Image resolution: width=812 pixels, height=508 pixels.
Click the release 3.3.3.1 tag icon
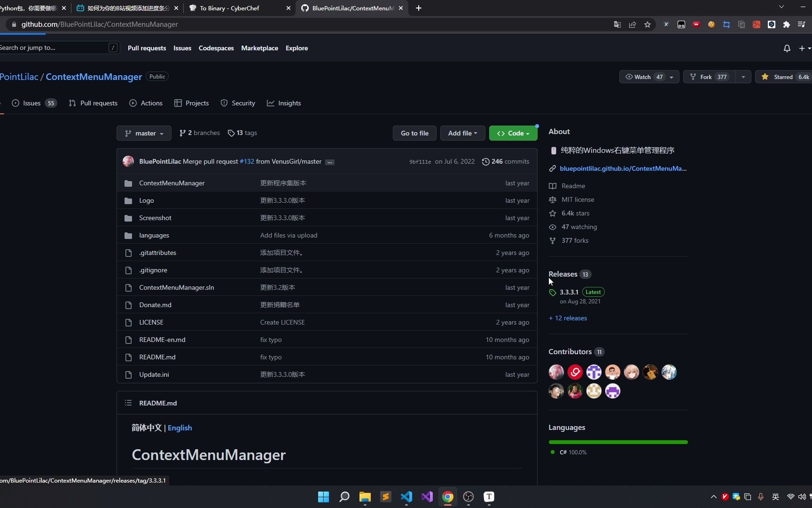[553, 293]
